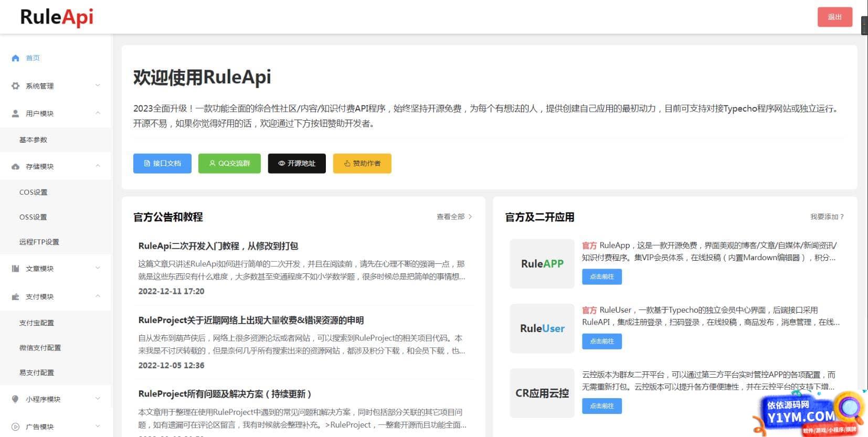Click date text 2022-12-05 12:36
This screenshot has height=437, width=868.
171,365
